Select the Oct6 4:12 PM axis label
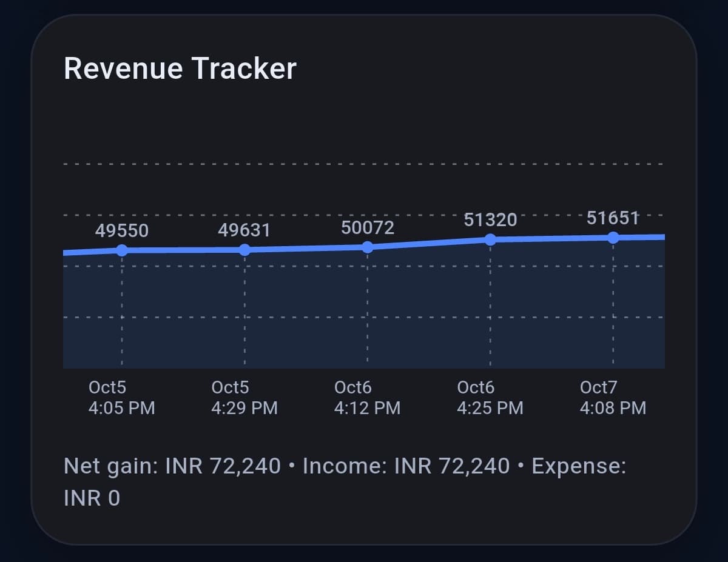728x562 pixels. pos(366,398)
